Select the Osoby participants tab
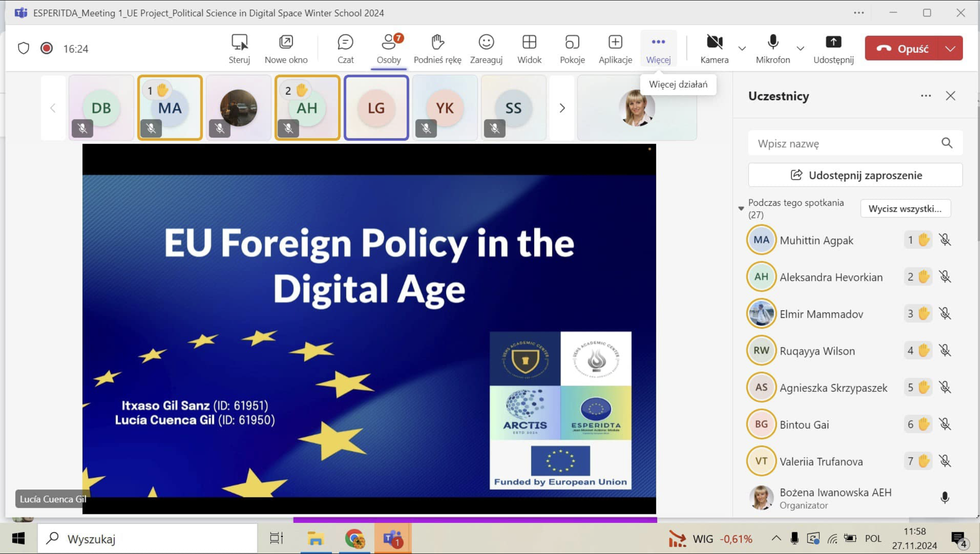Viewport: 980px width, 554px height. 388,48
